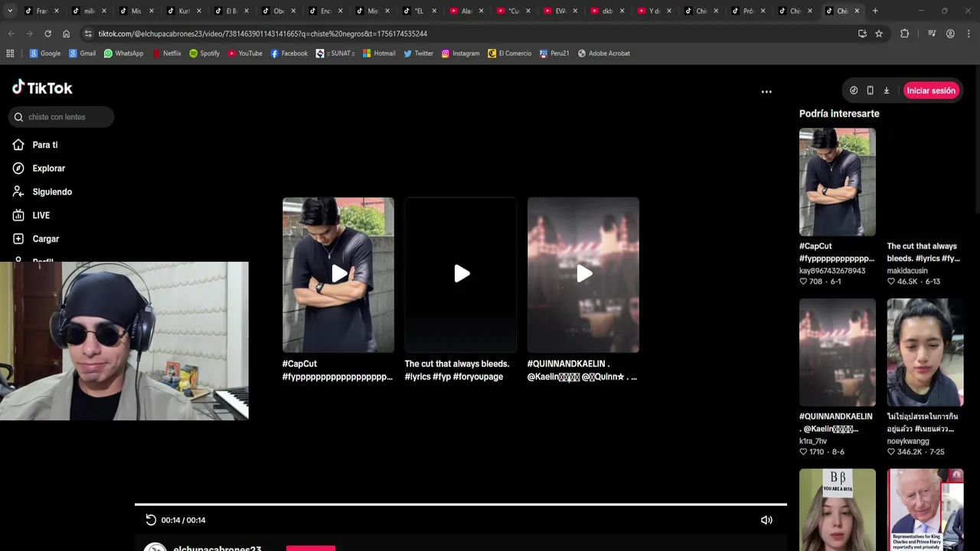Click the coin icon in the header
The image size is (980, 551).
854,90
